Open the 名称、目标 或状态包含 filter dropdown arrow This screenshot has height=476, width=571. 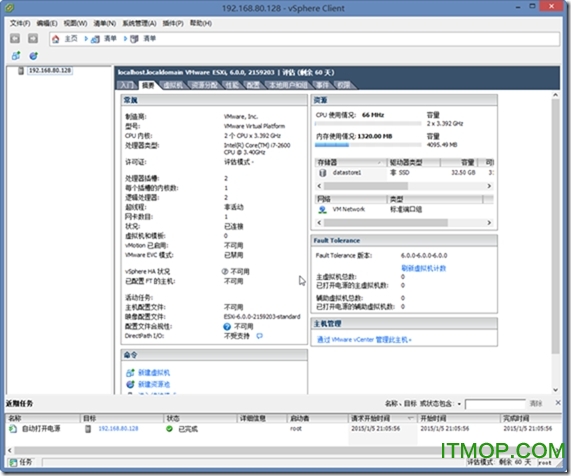click(x=459, y=404)
